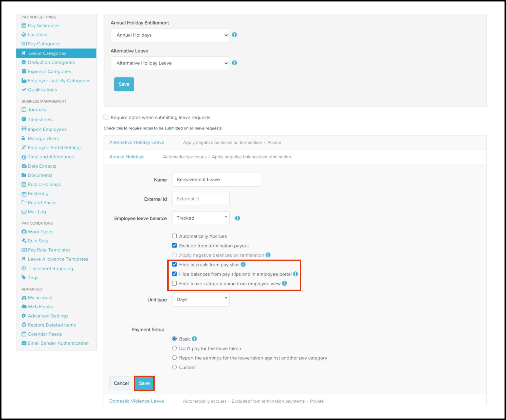Open Pay Categories in the sidebar
The height and width of the screenshot is (420, 506).
point(44,44)
